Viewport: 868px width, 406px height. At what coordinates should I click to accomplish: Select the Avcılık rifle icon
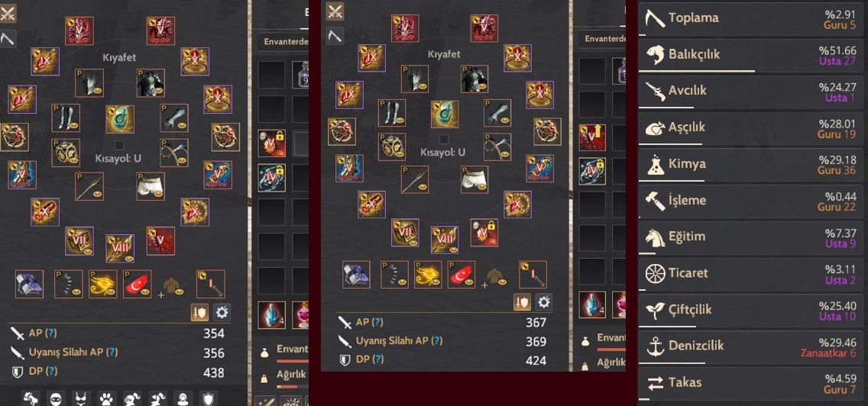(656, 91)
